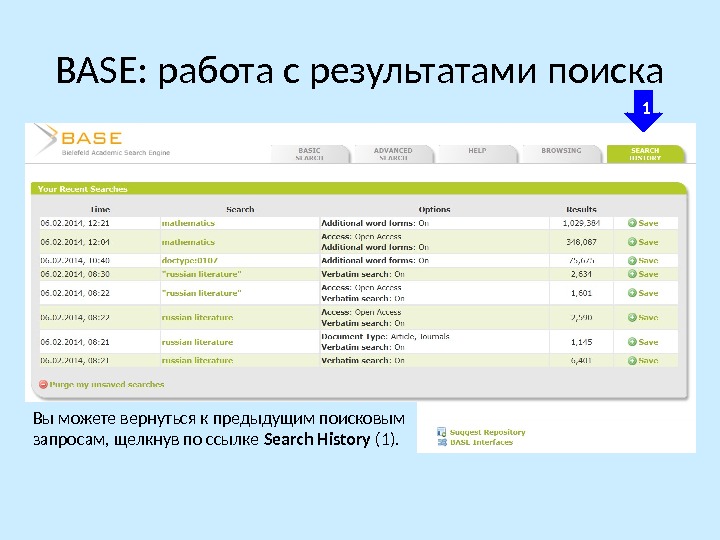Save the 12:21 mathematics search via plus icon
720x540 pixels.
[x=632, y=223]
